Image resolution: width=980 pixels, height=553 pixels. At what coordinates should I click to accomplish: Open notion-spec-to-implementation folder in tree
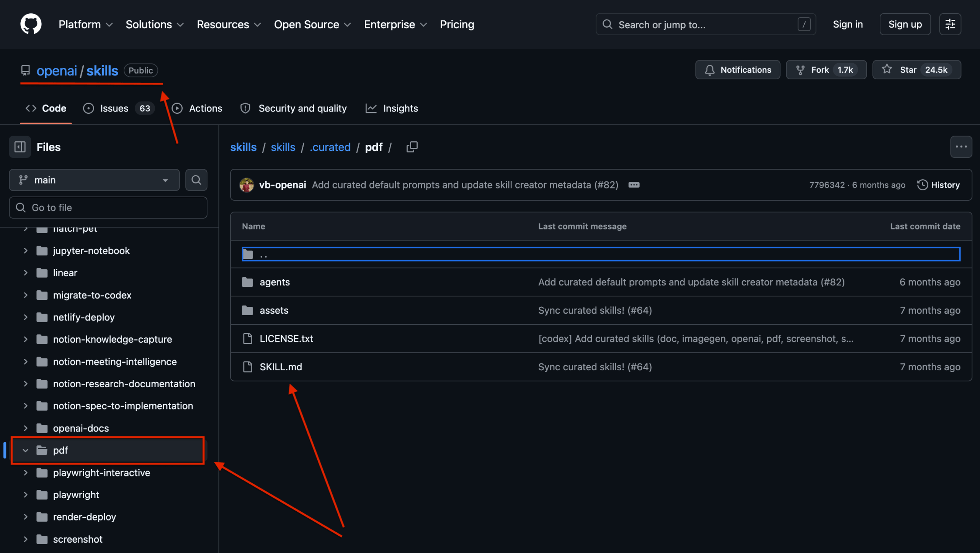(x=123, y=406)
